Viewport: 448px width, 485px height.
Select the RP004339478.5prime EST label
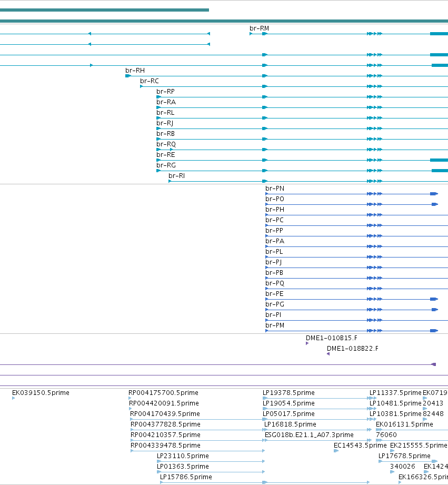point(165,445)
